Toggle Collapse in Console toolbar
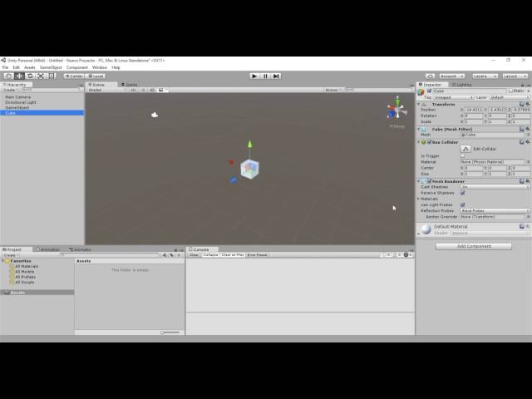This screenshot has height=399, width=532. click(x=210, y=255)
